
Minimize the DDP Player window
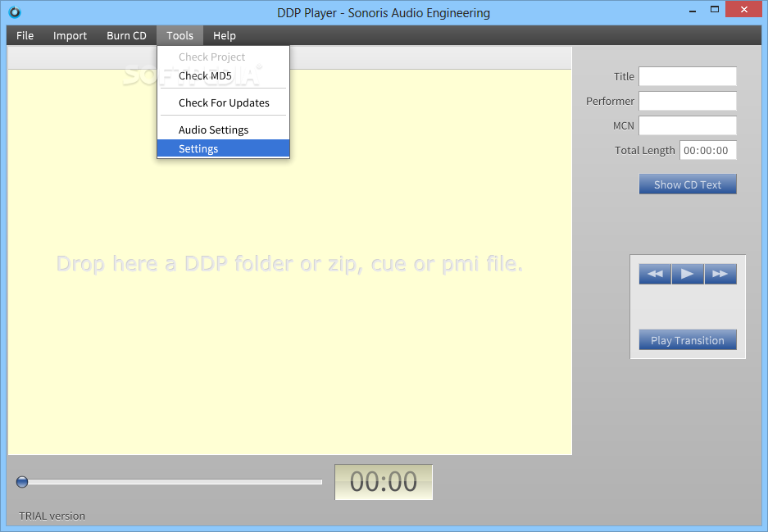pyautogui.click(x=693, y=10)
